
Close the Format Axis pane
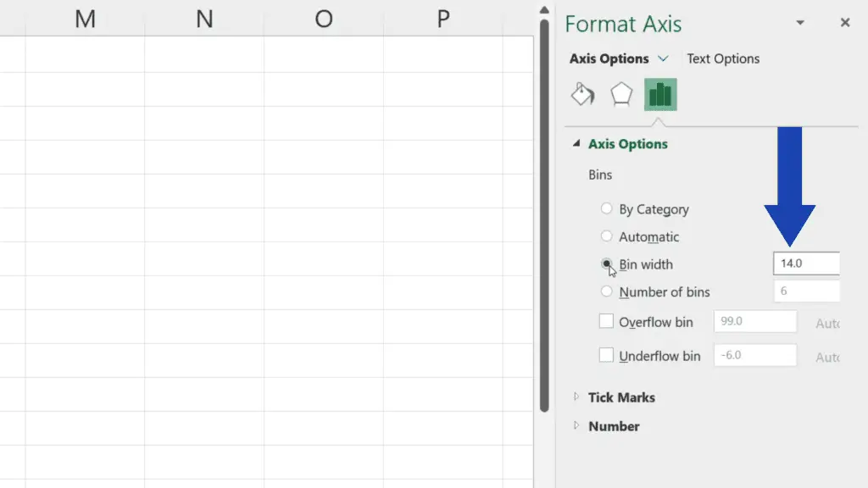[845, 23]
